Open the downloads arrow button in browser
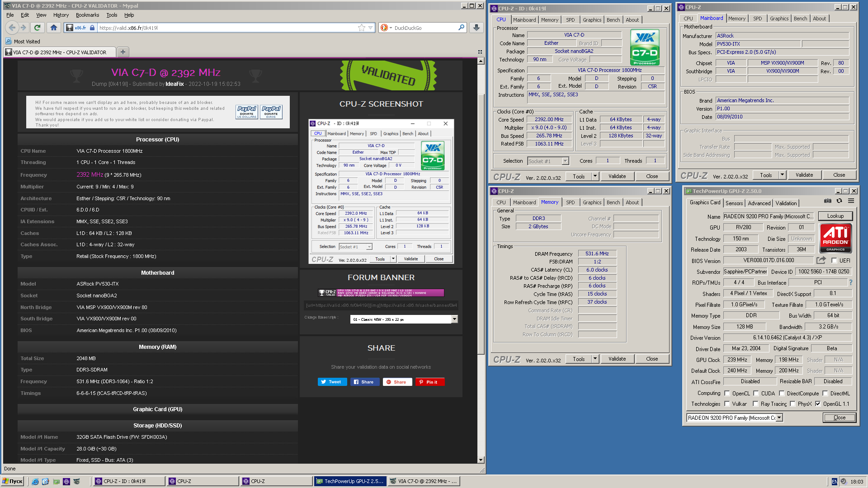This screenshot has width=868, height=488. point(476,28)
